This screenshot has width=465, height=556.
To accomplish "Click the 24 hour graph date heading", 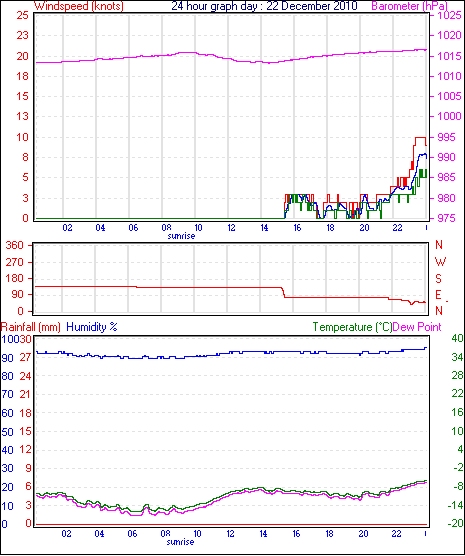I will (265, 6).
